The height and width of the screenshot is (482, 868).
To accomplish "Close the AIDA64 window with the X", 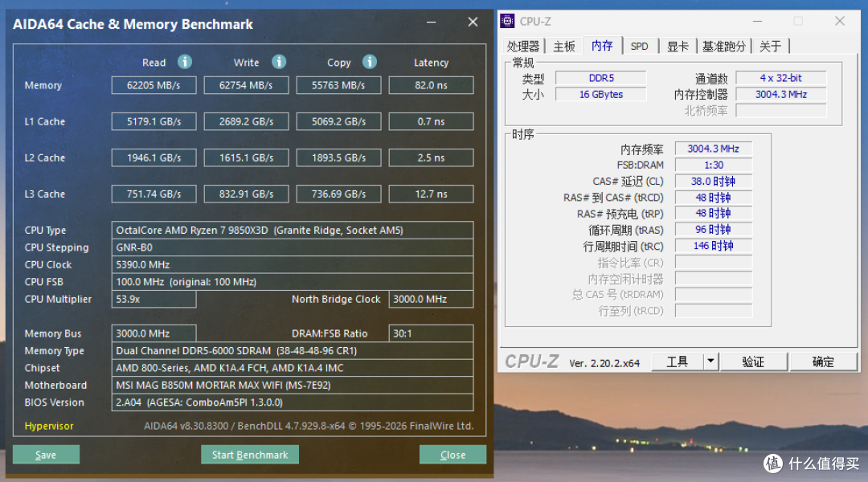I will pos(473,22).
